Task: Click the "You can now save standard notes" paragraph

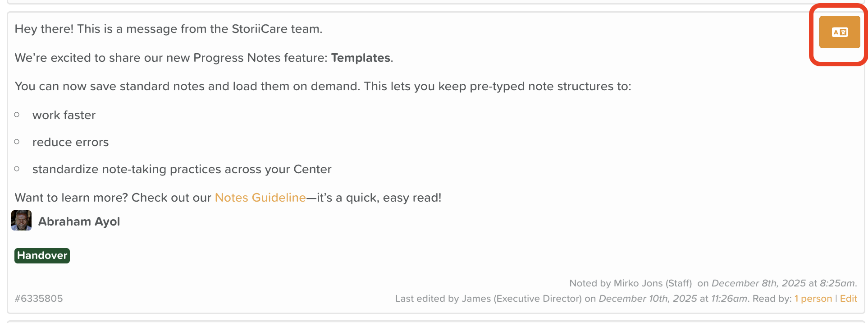Action: (x=323, y=86)
